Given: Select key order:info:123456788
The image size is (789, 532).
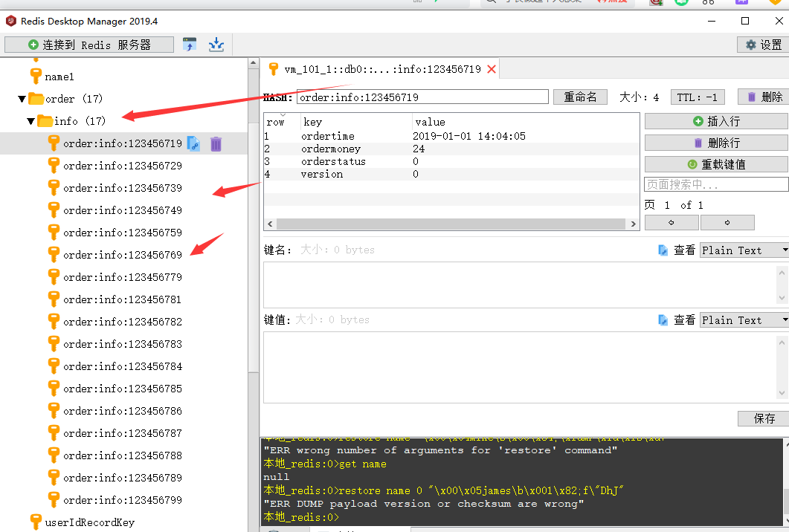Looking at the screenshot, I should coord(122,455).
